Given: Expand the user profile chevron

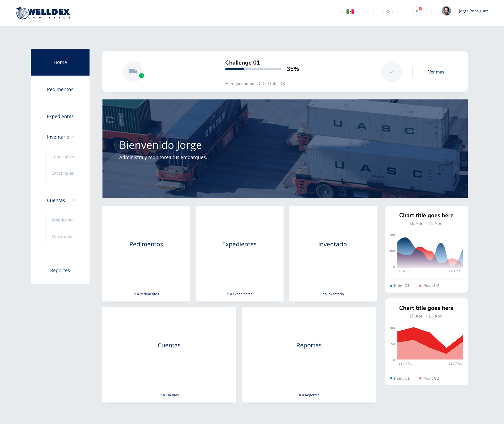Looking at the screenshot, I should 455,11.
